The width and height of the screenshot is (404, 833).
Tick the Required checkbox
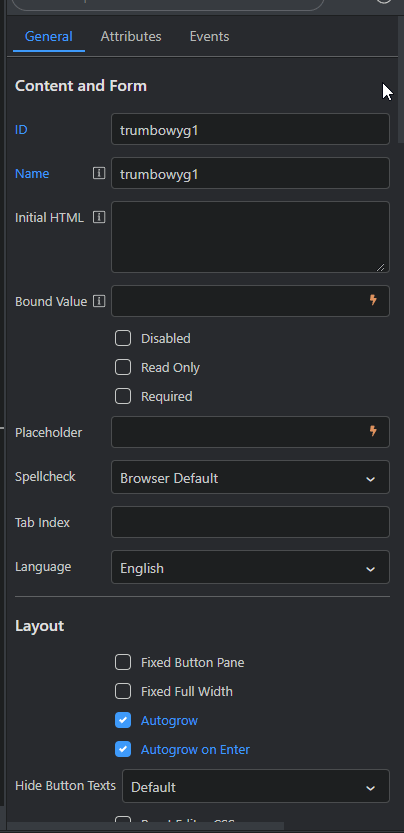point(123,396)
